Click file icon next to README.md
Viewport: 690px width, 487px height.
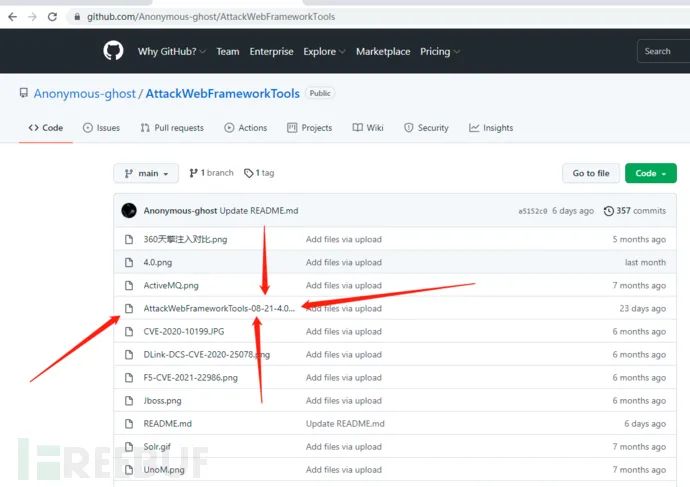129,424
